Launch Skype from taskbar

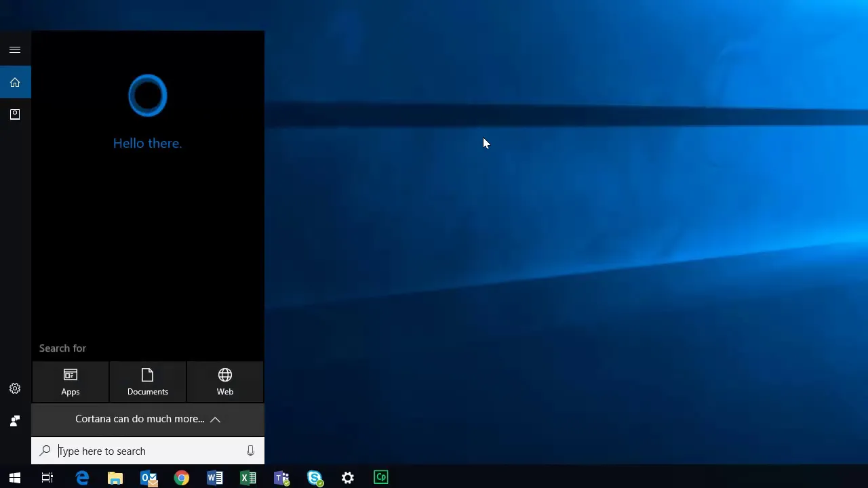[x=315, y=478]
